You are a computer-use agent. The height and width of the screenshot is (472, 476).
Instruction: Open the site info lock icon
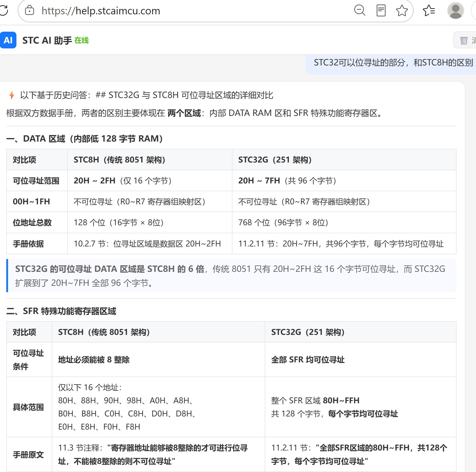(30, 10)
